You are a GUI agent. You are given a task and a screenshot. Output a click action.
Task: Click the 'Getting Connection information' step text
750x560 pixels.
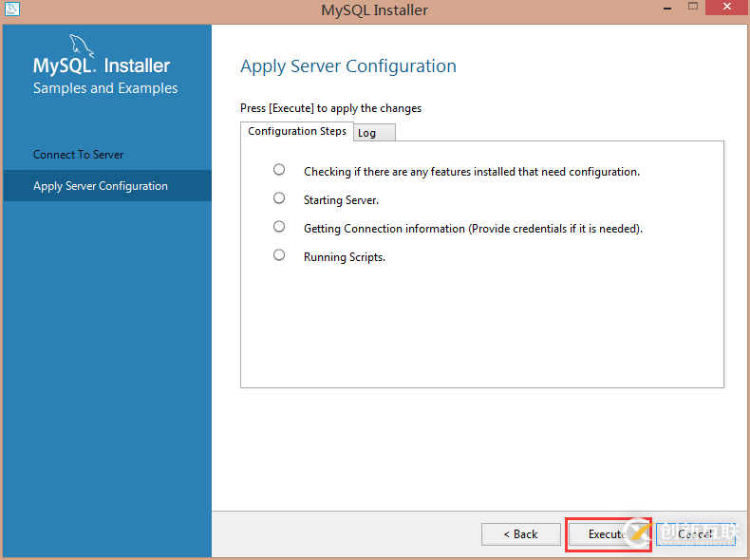click(x=473, y=229)
